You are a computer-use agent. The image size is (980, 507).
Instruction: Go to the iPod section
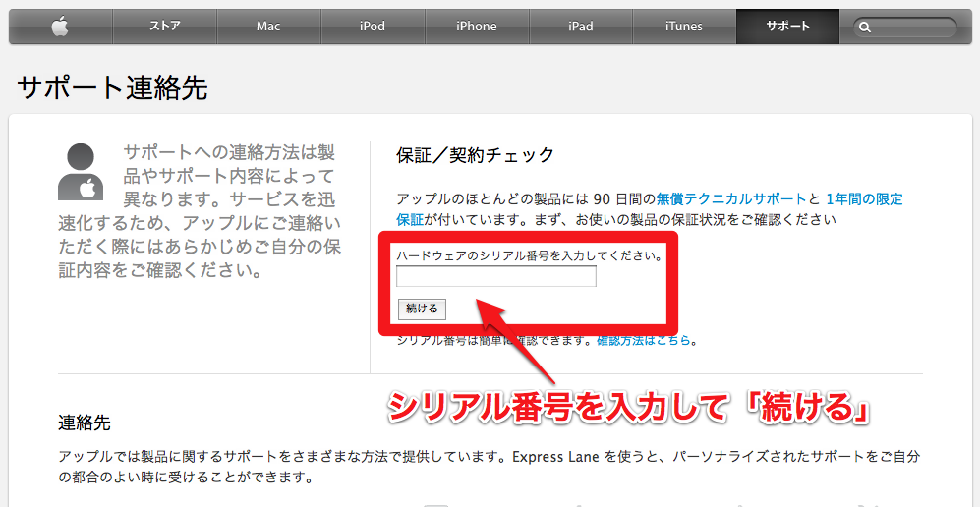click(373, 27)
